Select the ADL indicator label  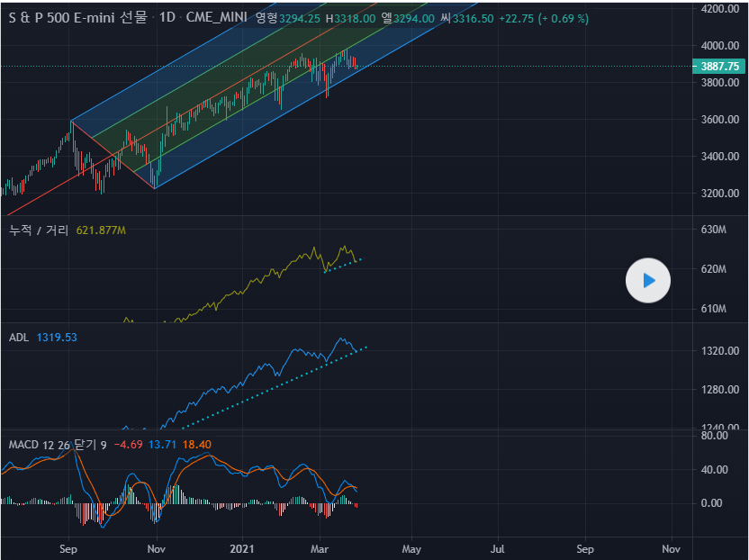[19, 338]
